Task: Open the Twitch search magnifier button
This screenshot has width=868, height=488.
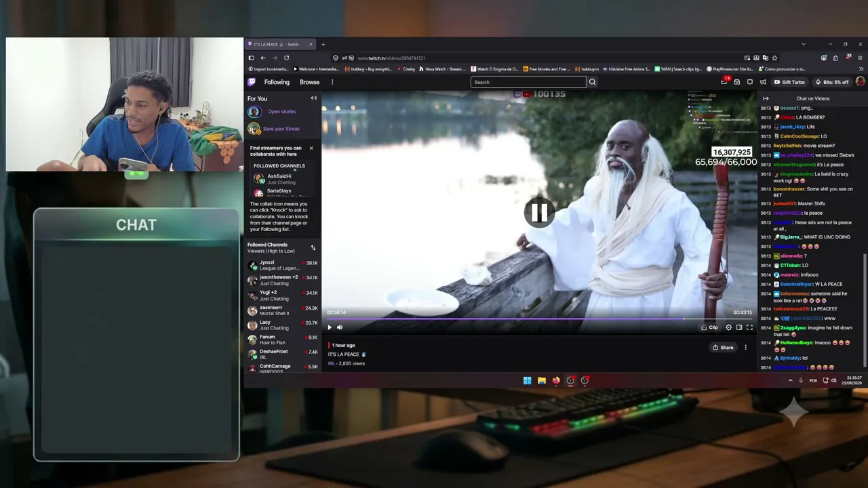Action: (593, 82)
